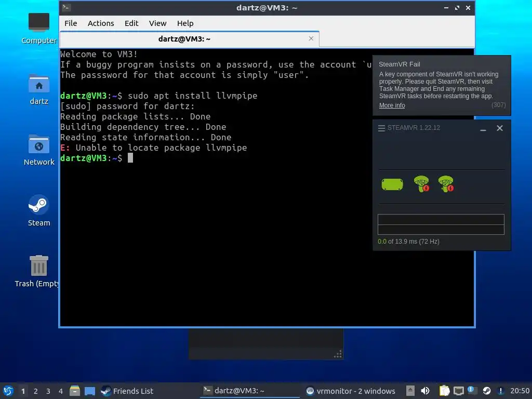Switch to workspace 1
The image size is (532, 399).
23,391
